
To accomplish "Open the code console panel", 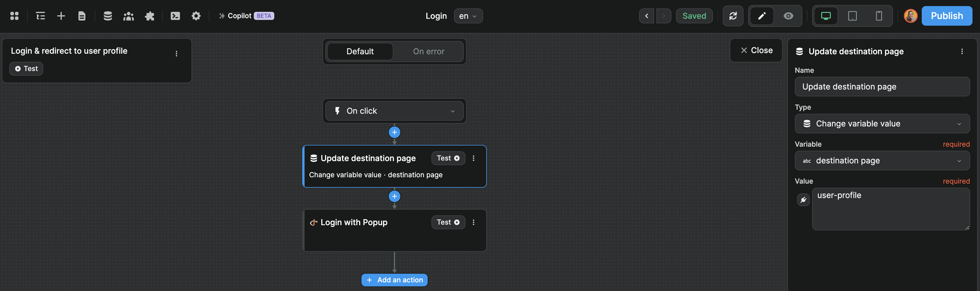I will coord(175,16).
